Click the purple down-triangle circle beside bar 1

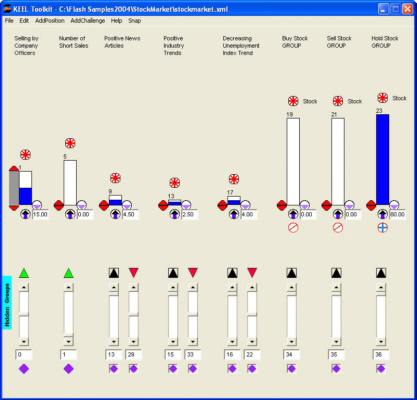point(37,205)
